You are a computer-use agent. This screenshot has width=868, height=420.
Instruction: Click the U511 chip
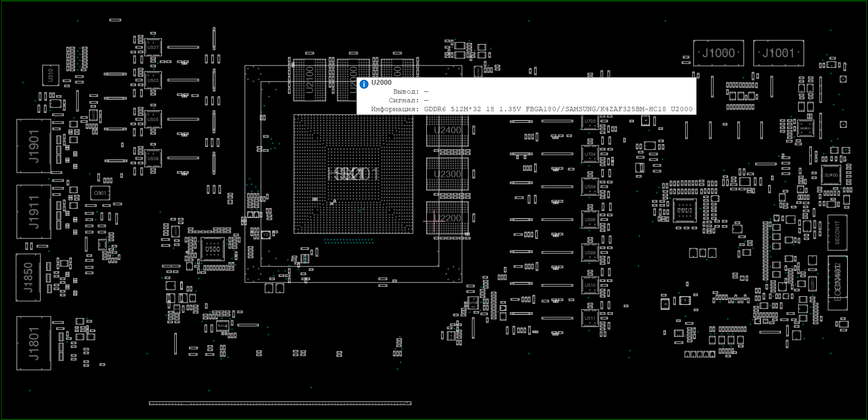[590, 318]
